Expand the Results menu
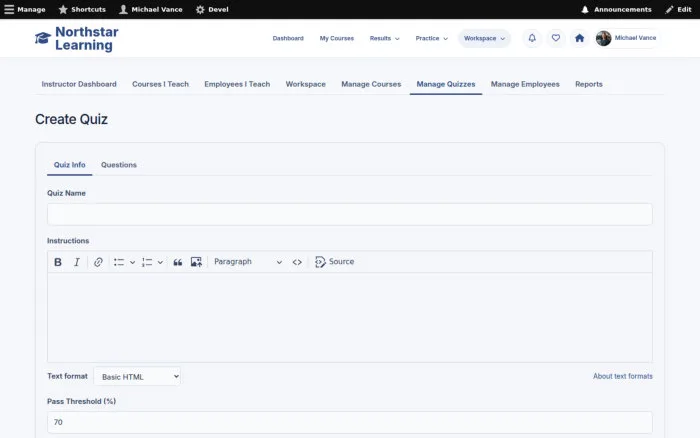 click(x=384, y=38)
